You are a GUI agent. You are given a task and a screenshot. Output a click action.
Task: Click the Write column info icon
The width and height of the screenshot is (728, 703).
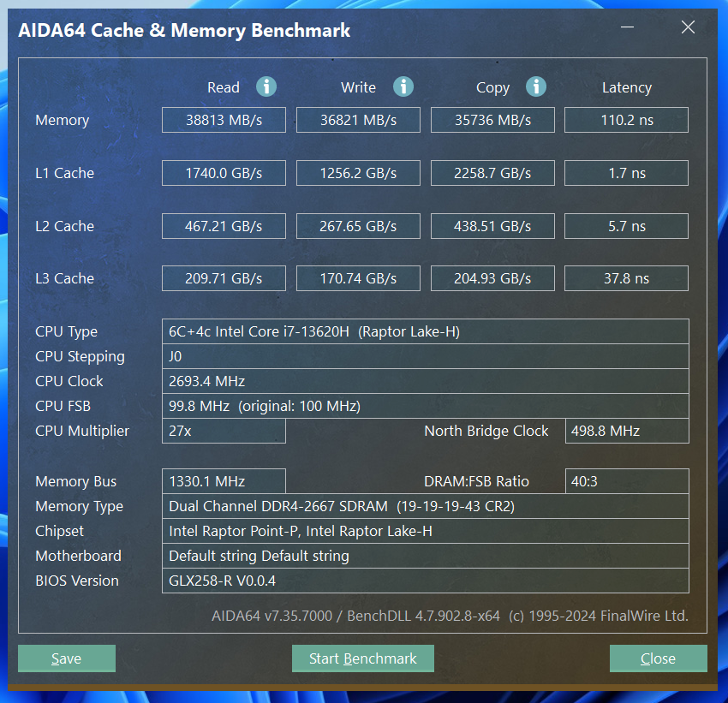[403, 86]
